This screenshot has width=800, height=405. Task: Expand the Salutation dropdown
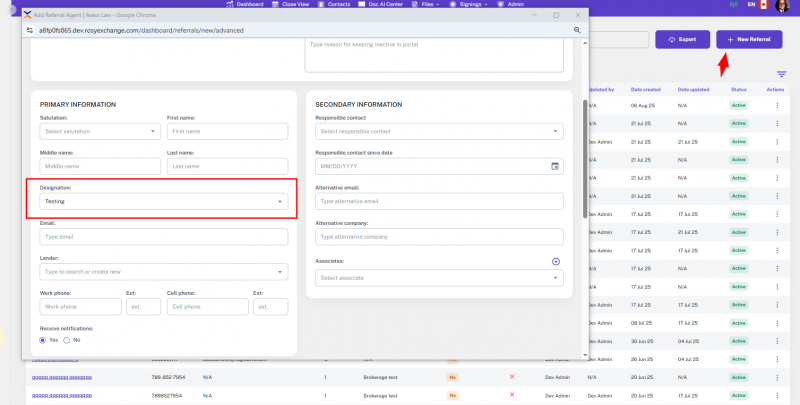tap(99, 131)
